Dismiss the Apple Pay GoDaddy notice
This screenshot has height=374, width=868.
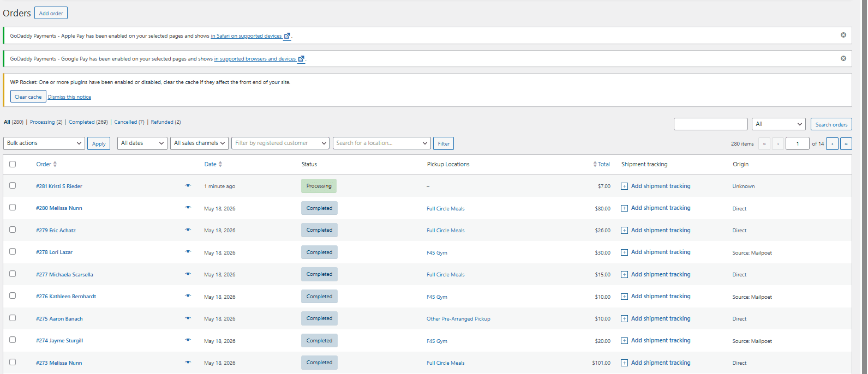click(x=843, y=35)
